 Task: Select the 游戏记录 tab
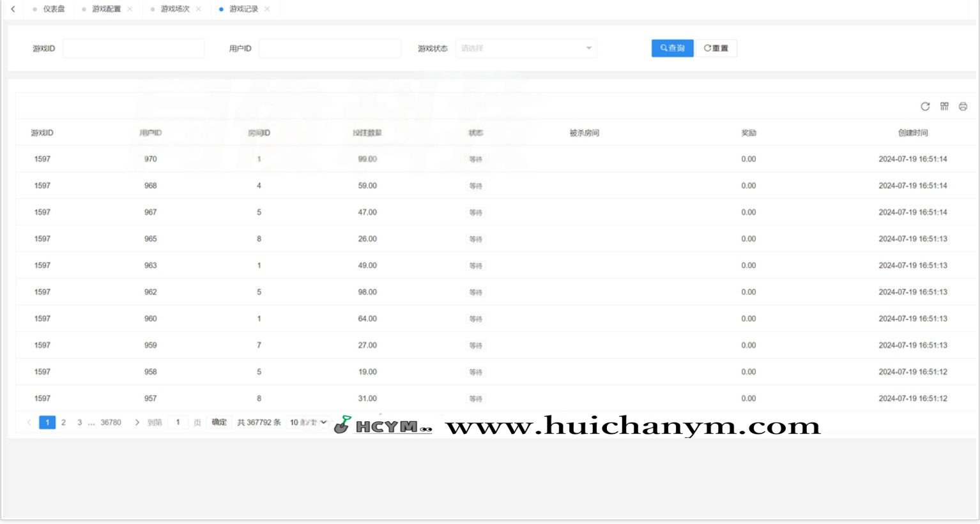243,9
